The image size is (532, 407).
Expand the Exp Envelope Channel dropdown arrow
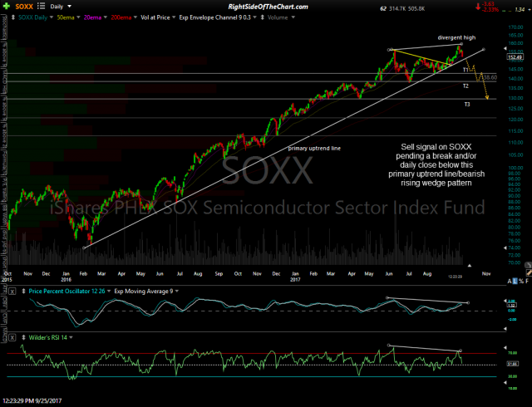click(x=254, y=17)
